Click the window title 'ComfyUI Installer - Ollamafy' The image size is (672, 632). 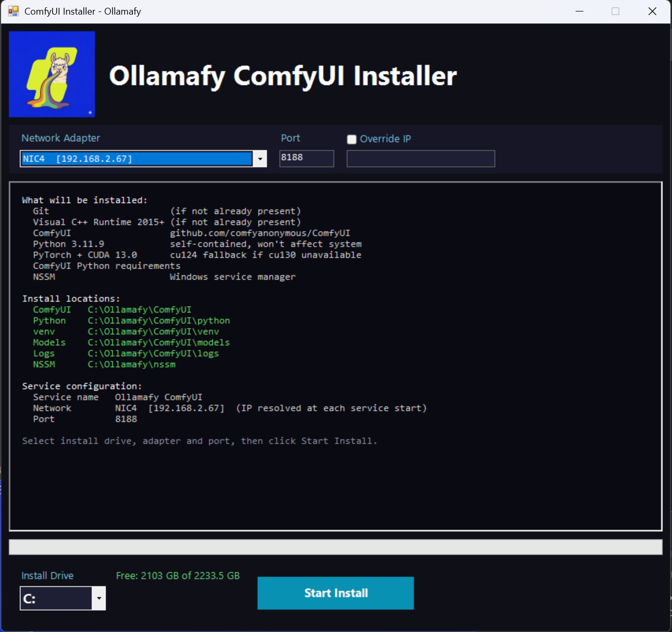82,11
